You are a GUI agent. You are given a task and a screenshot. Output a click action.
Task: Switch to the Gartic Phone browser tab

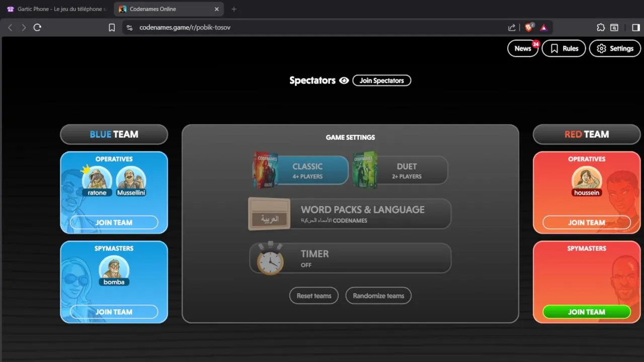(57, 9)
